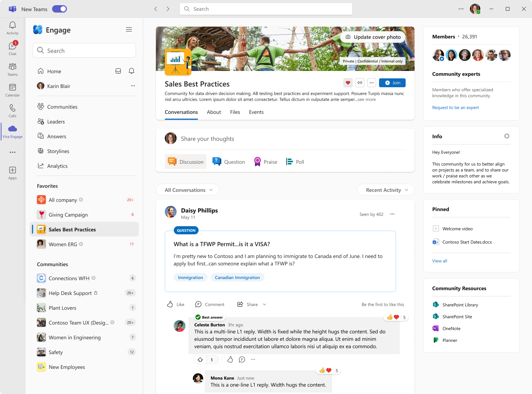The width and height of the screenshot is (532, 394).
Task: Choose Praise post type
Action: pyautogui.click(x=266, y=162)
